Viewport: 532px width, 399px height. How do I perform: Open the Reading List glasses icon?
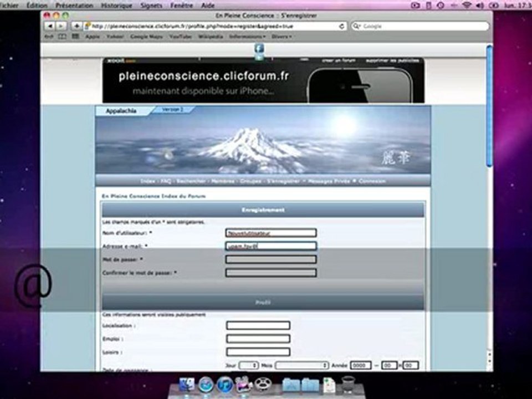49,37
